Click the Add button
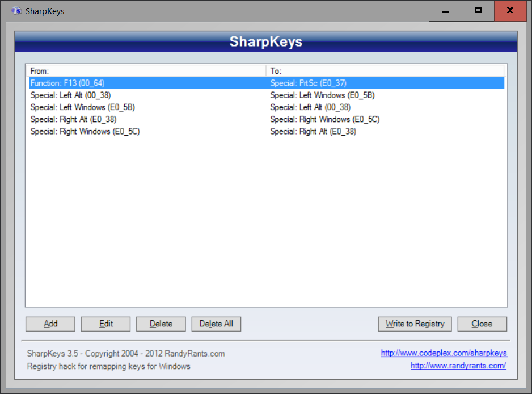This screenshot has width=532, height=394. (x=50, y=324)
